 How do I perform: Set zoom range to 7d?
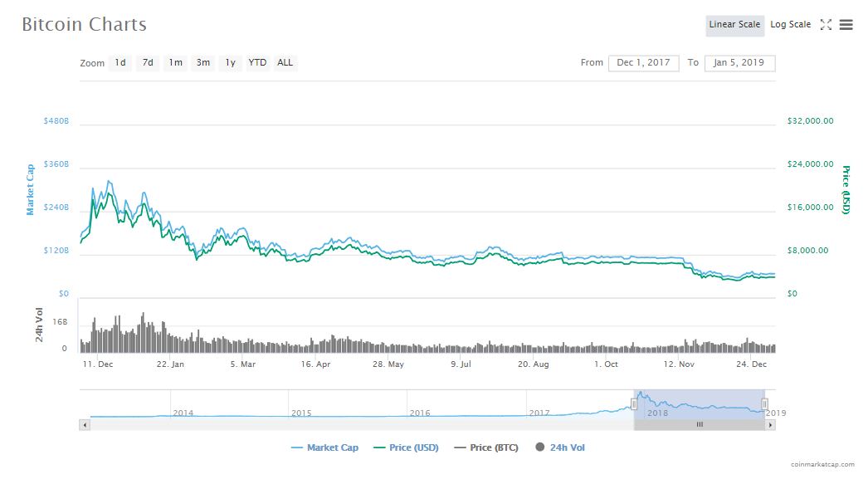[148, 63]
